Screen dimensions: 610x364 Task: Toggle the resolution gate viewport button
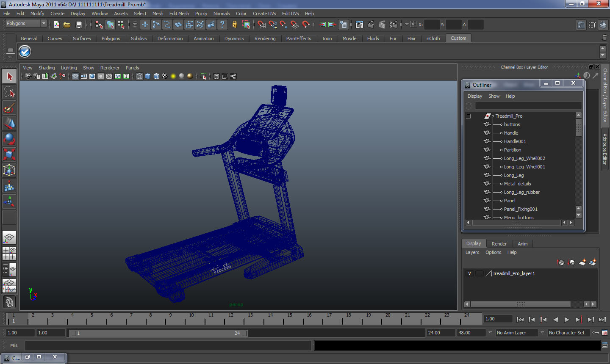coord(92,76)
